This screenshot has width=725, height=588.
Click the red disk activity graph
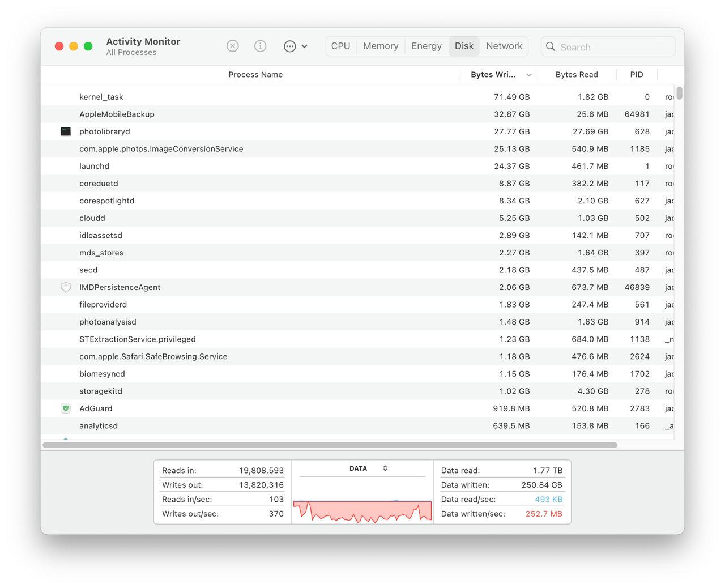tap(362, 511)
